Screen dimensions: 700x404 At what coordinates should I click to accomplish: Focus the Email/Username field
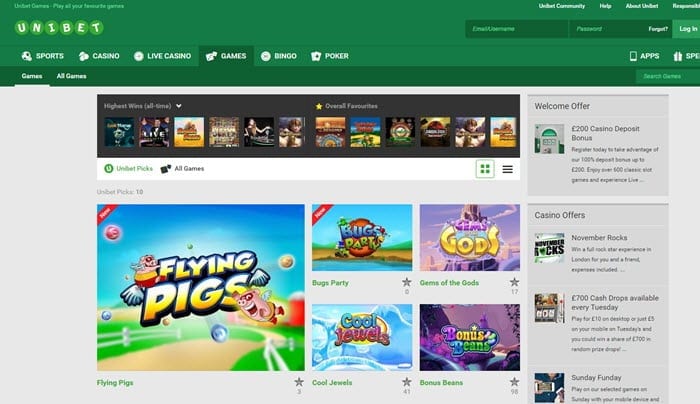pos(517,29)
